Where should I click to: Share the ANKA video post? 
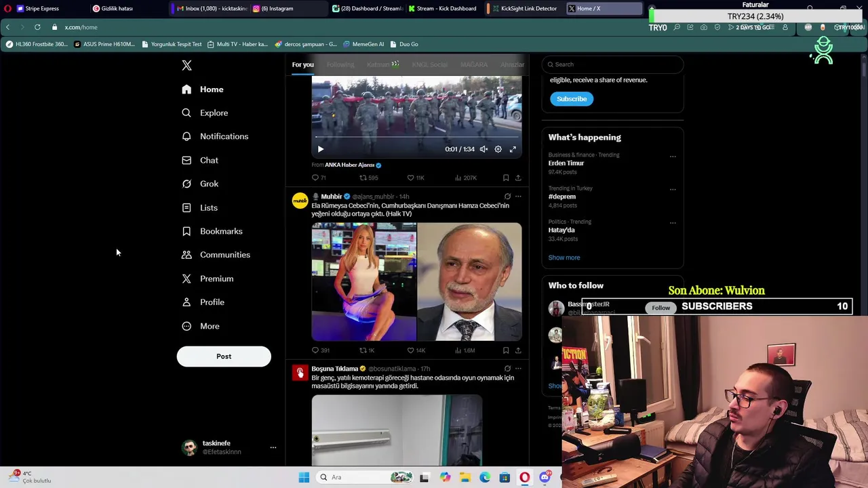(518, 178)
